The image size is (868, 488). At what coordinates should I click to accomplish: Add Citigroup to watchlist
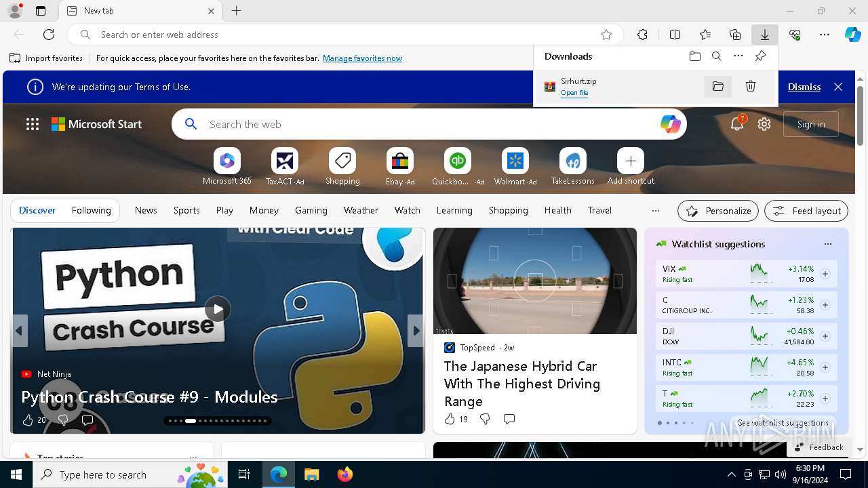coord(825,305)
